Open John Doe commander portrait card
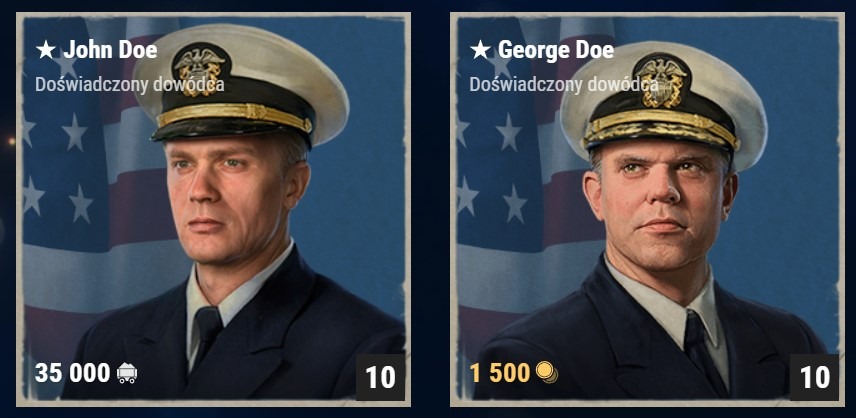This screenshot has height=418, width=856. tap(213, 210)
